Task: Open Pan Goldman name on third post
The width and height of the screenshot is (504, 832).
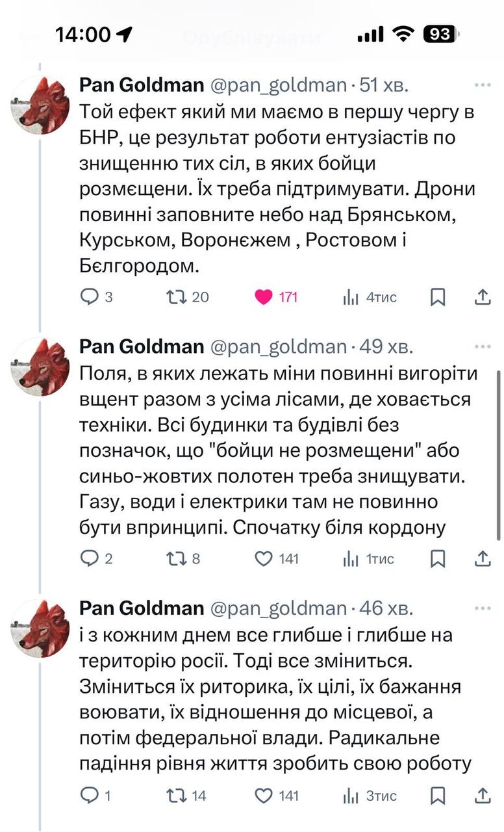Action: 142,608
